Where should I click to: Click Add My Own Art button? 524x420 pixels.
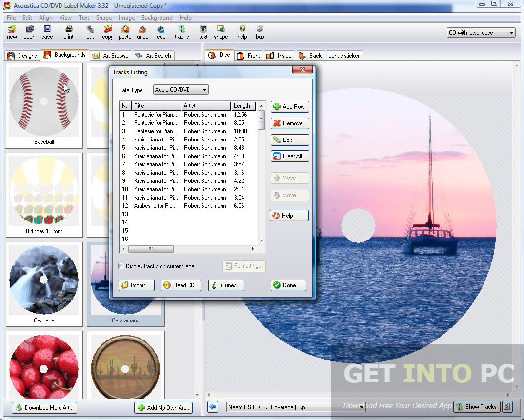point(163,408)
